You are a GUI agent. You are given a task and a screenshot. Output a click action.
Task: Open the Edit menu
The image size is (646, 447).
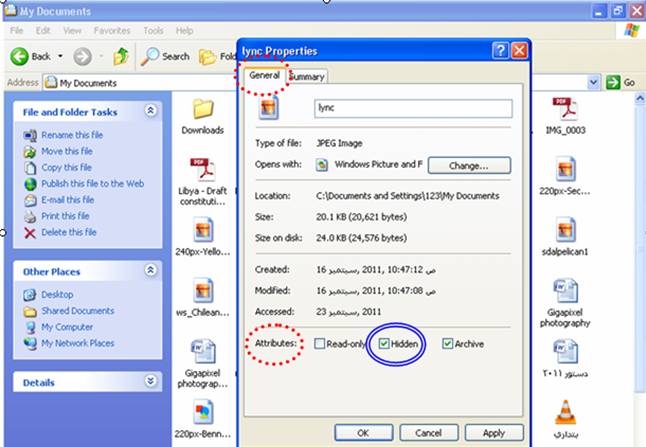(42, 30)
